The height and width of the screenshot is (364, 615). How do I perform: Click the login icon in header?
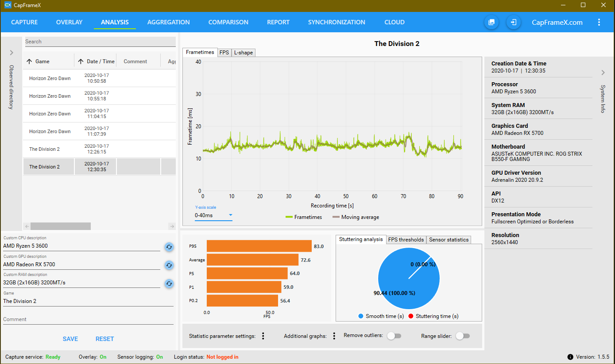(x=514, y=22)
